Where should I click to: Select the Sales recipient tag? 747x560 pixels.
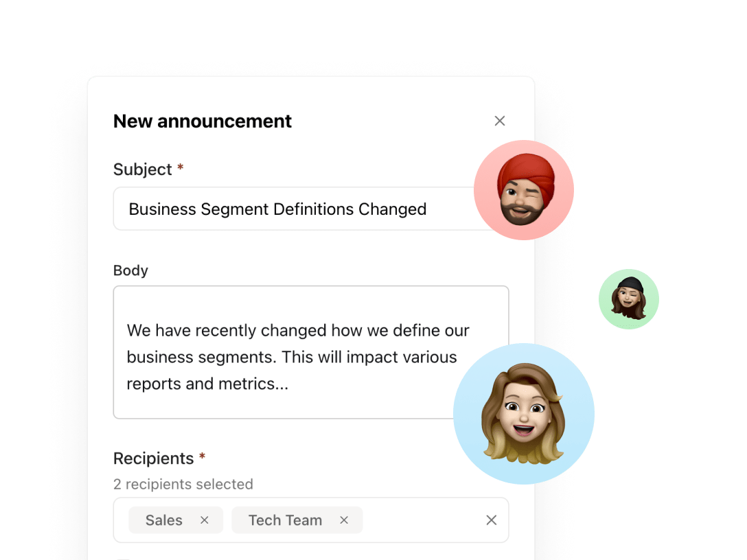click(164, 520)
